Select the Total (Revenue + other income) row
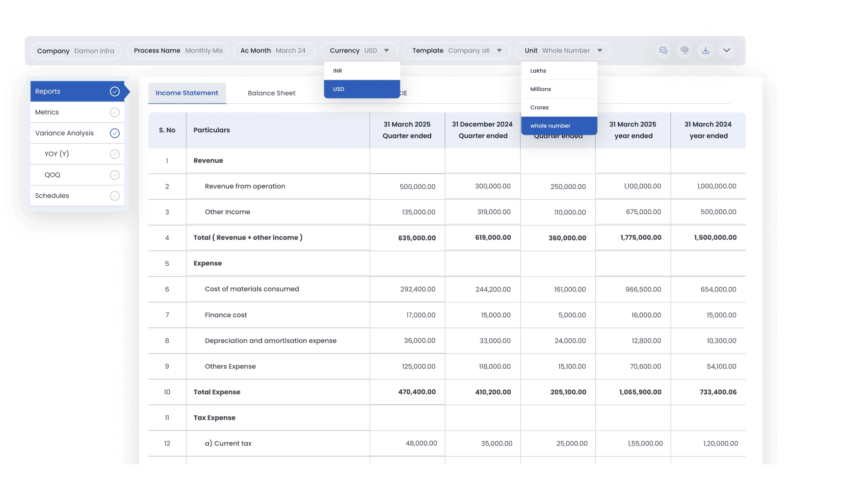This screenshot has width=868, height=493. (248, 238)
